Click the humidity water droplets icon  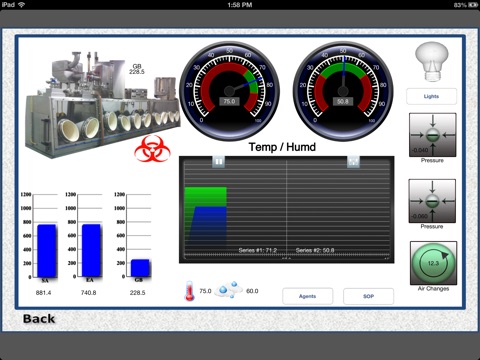(229, 289)
